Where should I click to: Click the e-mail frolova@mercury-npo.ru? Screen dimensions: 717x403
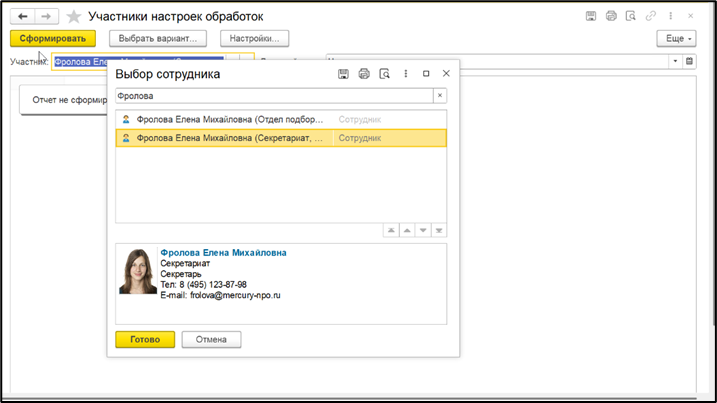(x=235, y=296)
